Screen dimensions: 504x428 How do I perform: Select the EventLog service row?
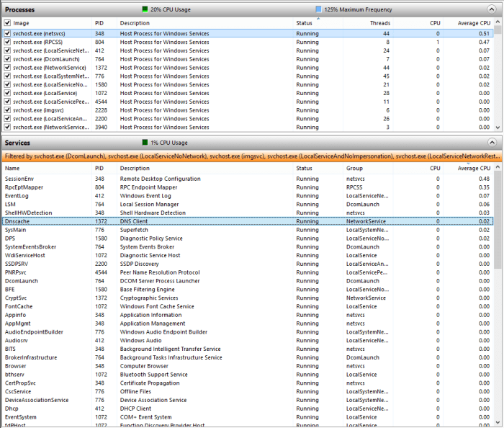click(248, 196)
